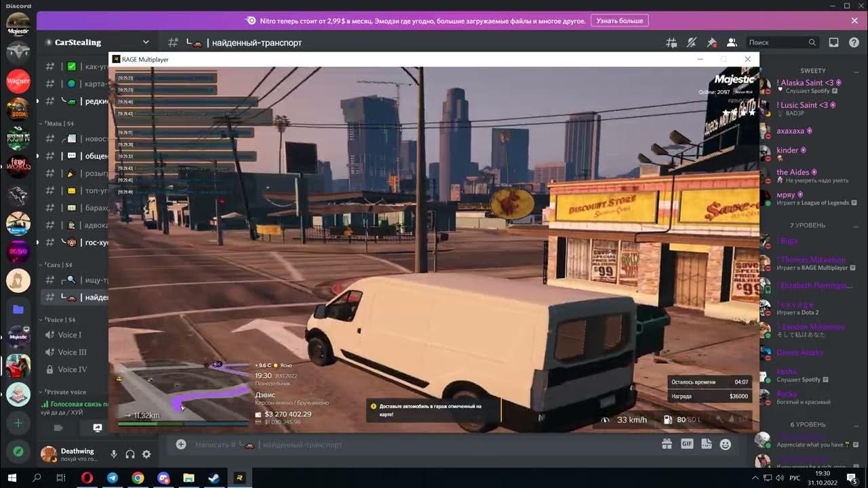
Task: Toggle the member list visibility
Action: pyautogui.click(x=732, y=42)
